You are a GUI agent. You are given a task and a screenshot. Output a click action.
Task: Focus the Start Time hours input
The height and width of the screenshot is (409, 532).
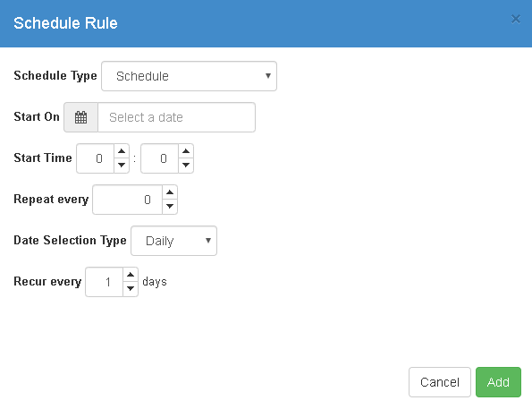(x=96, y=158)
